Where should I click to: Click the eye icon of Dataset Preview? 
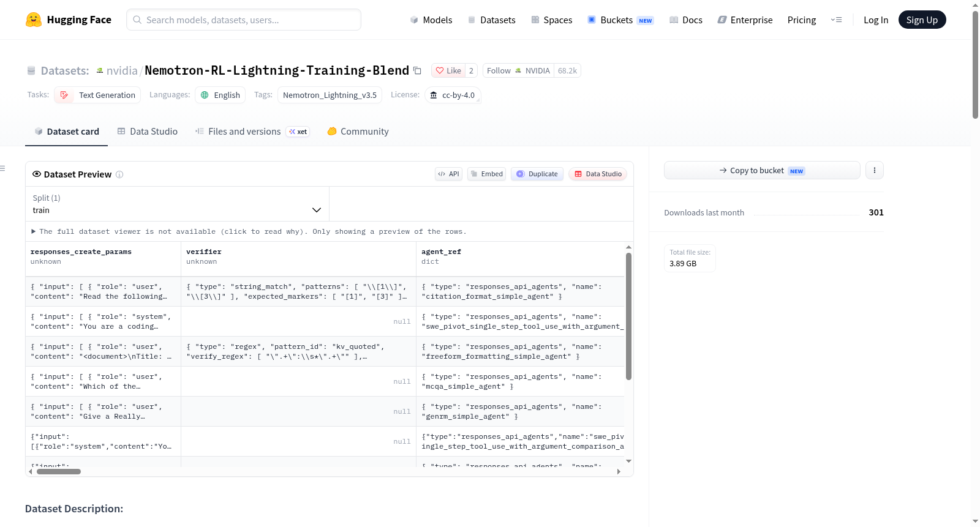click(x=37, y=174)
